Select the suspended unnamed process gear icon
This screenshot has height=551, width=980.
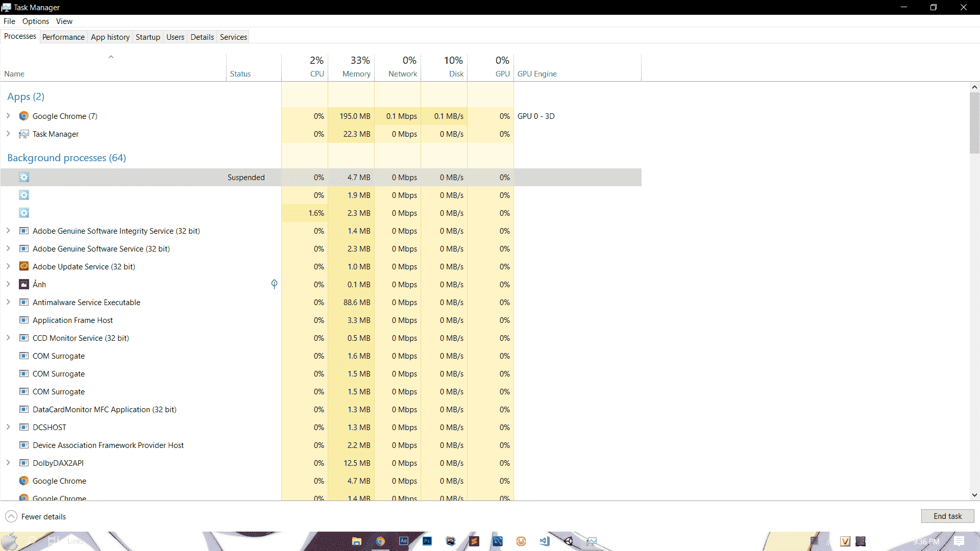pyautogui.click(x=24, y=177)
